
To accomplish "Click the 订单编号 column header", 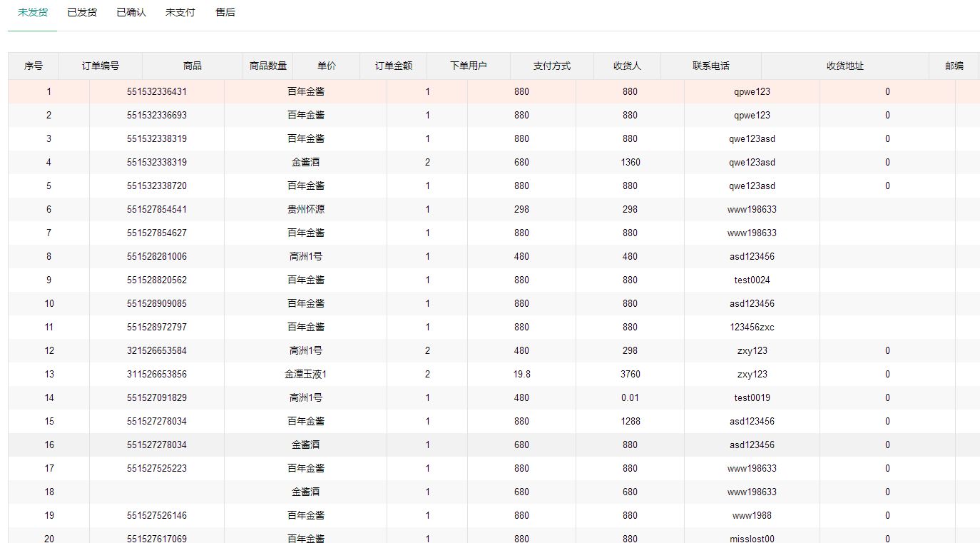I will pyautogui.click(x=101, y=66).
